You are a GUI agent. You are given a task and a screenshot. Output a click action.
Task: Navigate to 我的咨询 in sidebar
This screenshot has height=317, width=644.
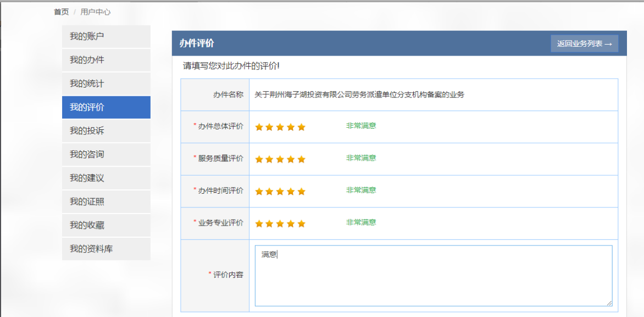pyautogui.click(x=106, y=155)
